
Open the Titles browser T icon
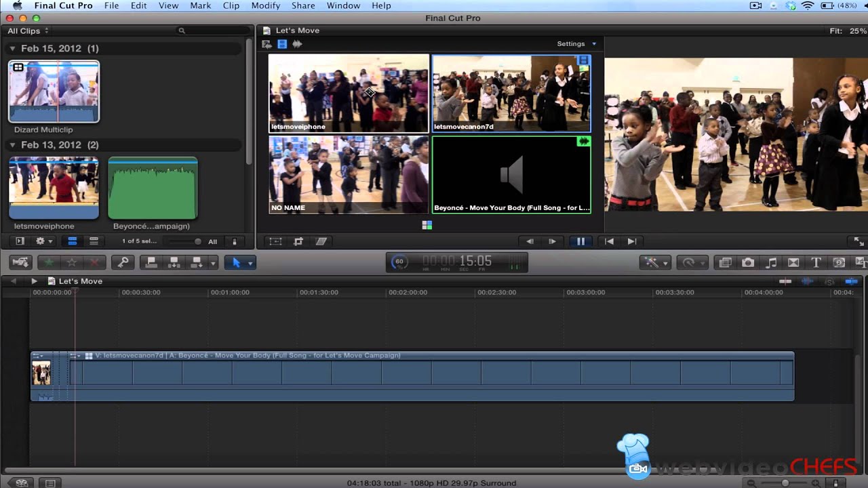coord(816,262)
